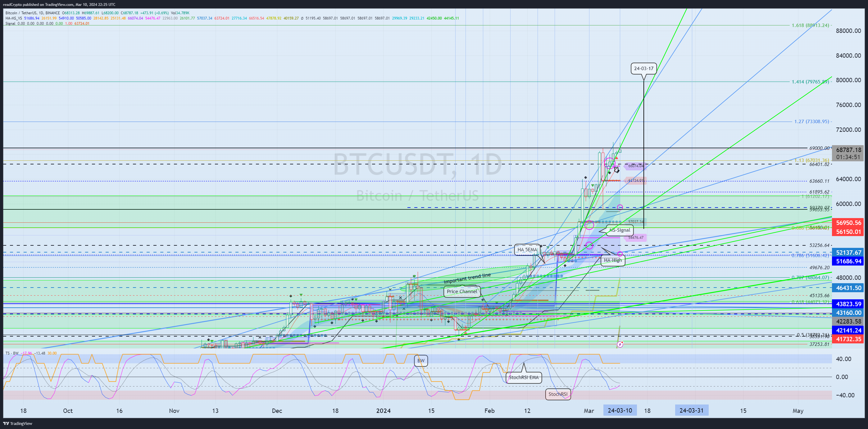Click the 61895.62 line label
Screen dimensions: 868x429
click(819, 192)
